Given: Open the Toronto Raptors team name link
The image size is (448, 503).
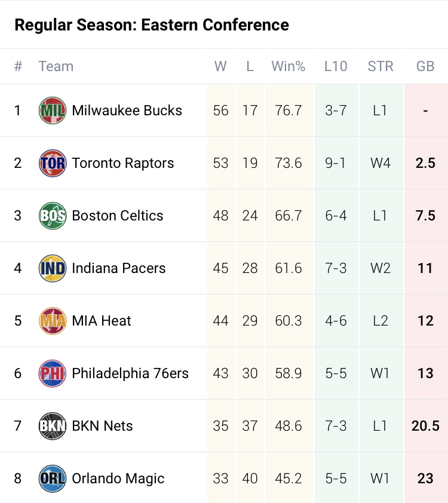Looking at the screenshot, I should [123, 163].
